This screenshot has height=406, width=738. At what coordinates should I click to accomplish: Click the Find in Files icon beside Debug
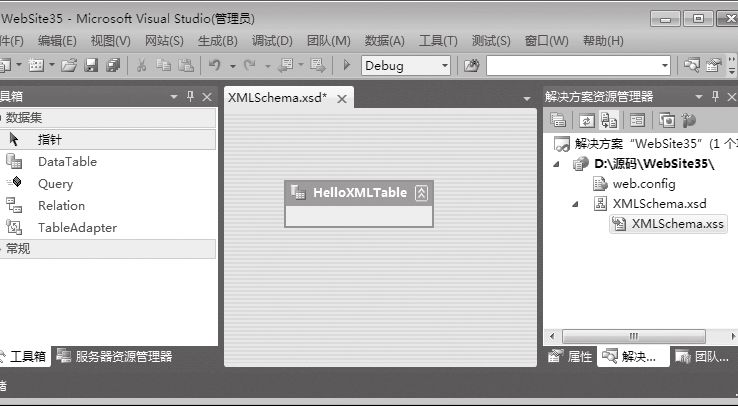click(471, 65)
